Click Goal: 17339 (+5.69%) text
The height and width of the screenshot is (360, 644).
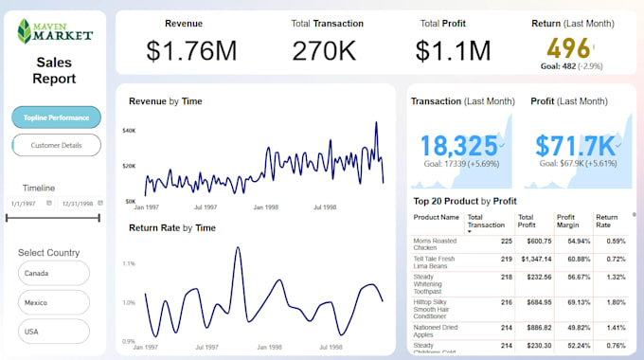tap(461, 164)
